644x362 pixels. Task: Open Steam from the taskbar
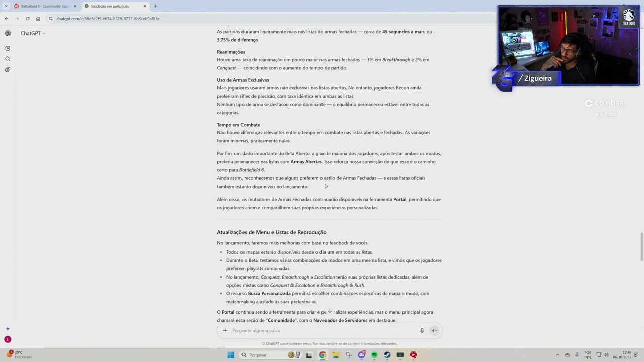point(387,355)
